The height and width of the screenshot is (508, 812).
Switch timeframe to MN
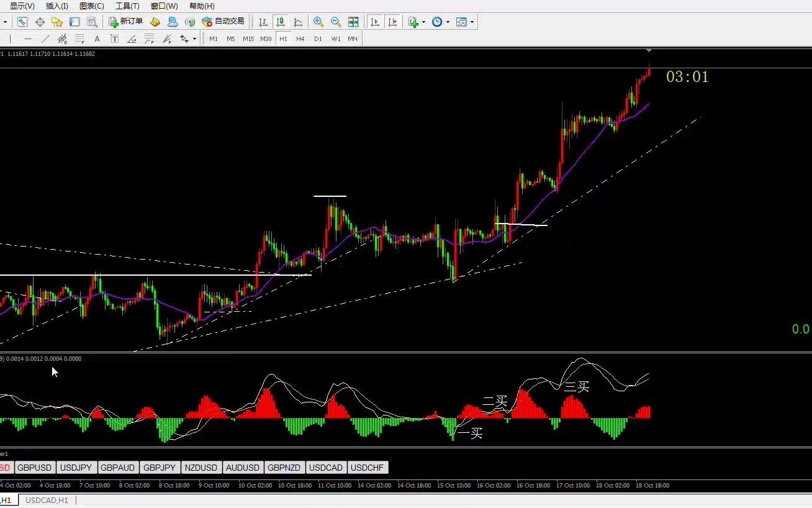[353, 39]
